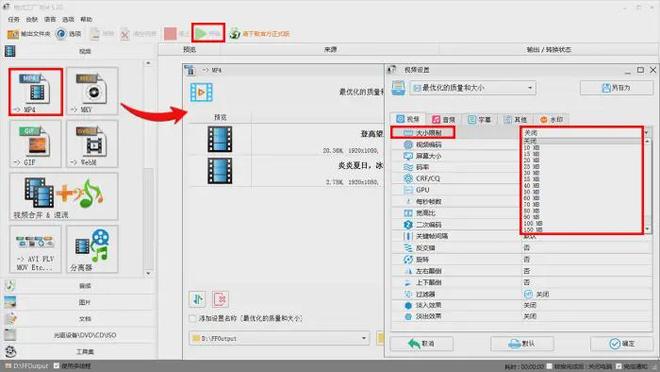
Task: Switch to the 音频 tab in video settings
Action: pos(444,120)
